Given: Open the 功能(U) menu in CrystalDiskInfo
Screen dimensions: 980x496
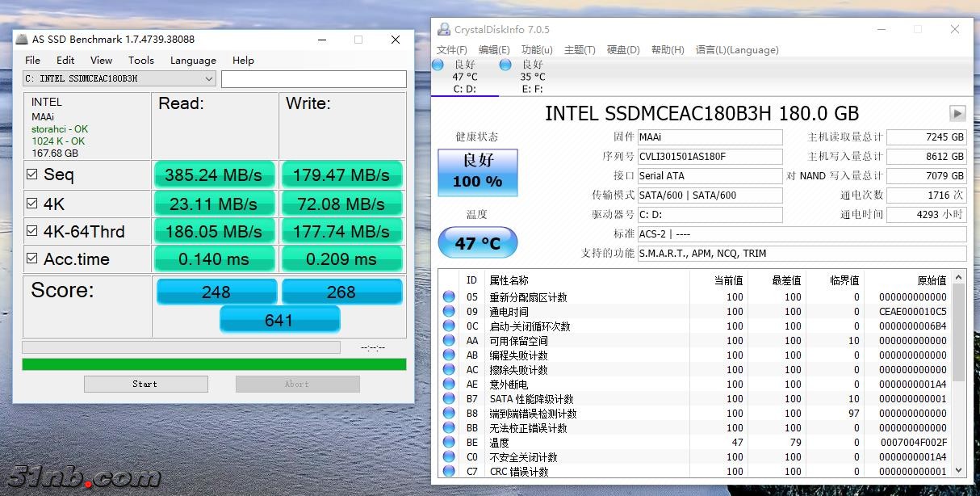Looking at the screenshot, I should pos(537,50).
